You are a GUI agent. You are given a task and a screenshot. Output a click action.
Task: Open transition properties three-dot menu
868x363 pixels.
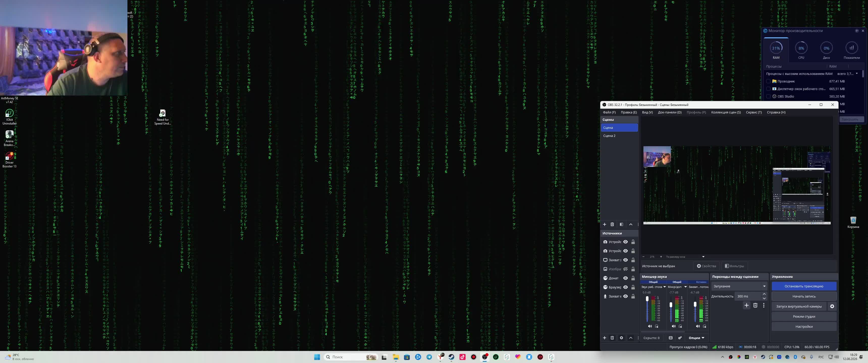pos(764,305)
